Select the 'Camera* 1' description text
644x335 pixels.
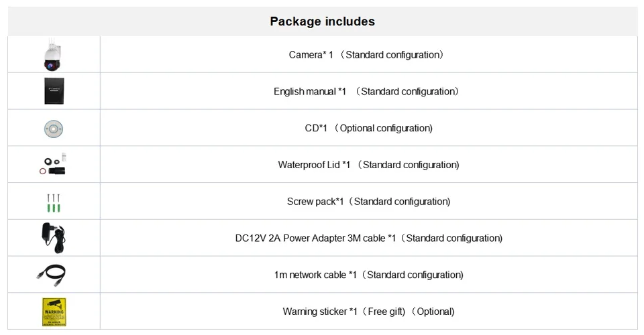tap(311, 55)
